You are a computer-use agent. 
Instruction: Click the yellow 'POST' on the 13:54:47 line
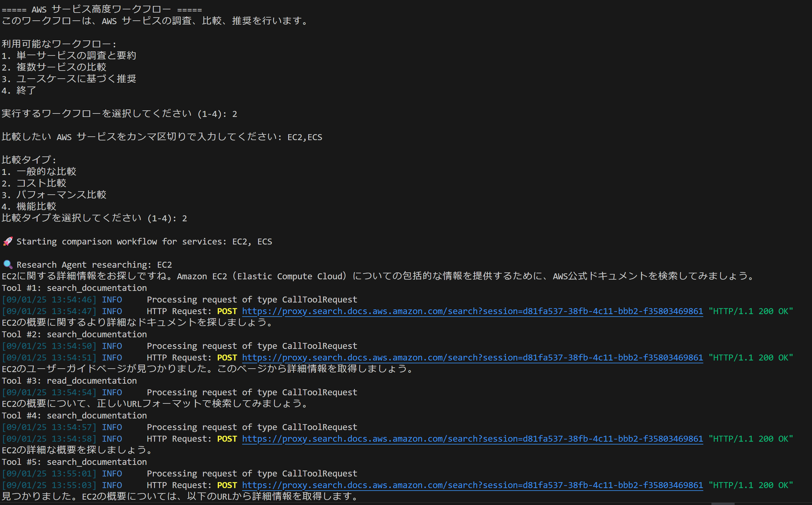[x=227, y=311]
